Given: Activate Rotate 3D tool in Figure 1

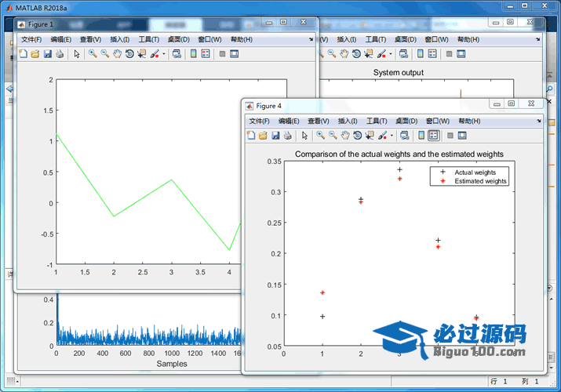Looking at the screenshot, I should click(129, 54).
